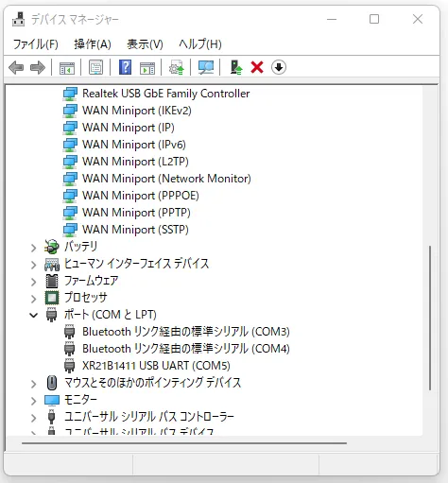Click the COM4 Bluetooth serial port icon
The height and width of the screenshot is (483, 448).
[x=70, y=349]
